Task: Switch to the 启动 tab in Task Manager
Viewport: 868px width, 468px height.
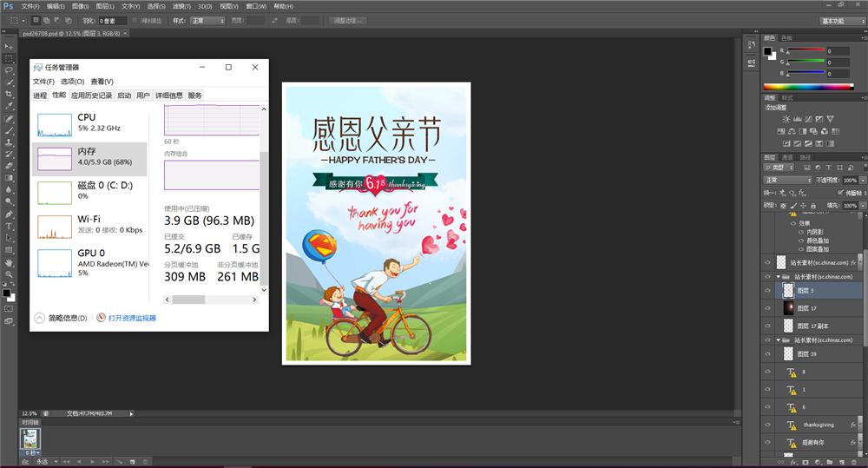Action: 124,96
